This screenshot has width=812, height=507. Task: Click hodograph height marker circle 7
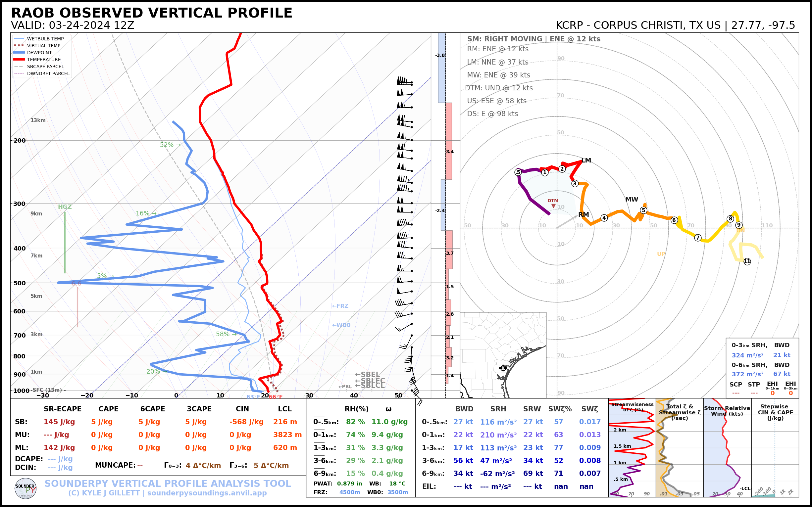point(698,238)
